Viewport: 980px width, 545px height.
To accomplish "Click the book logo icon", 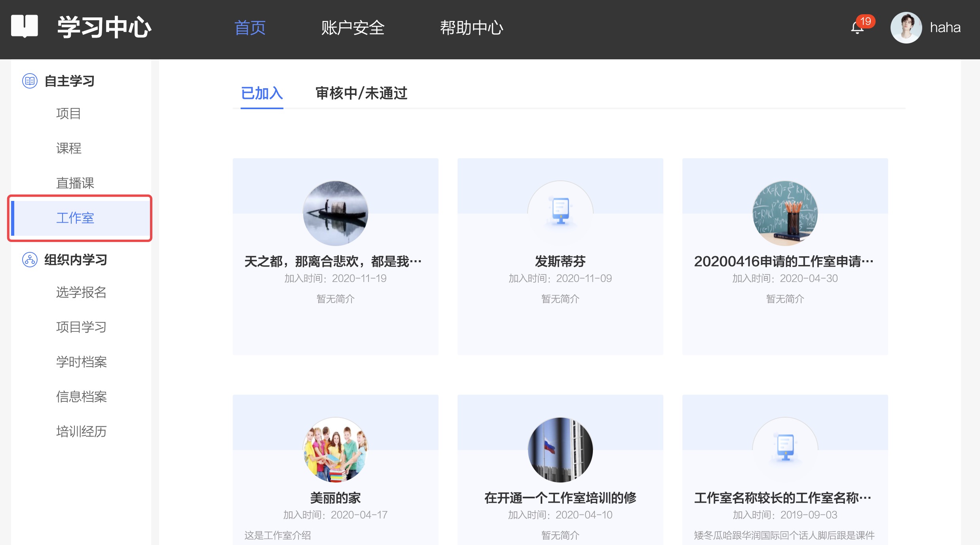I will coord(25,26).
